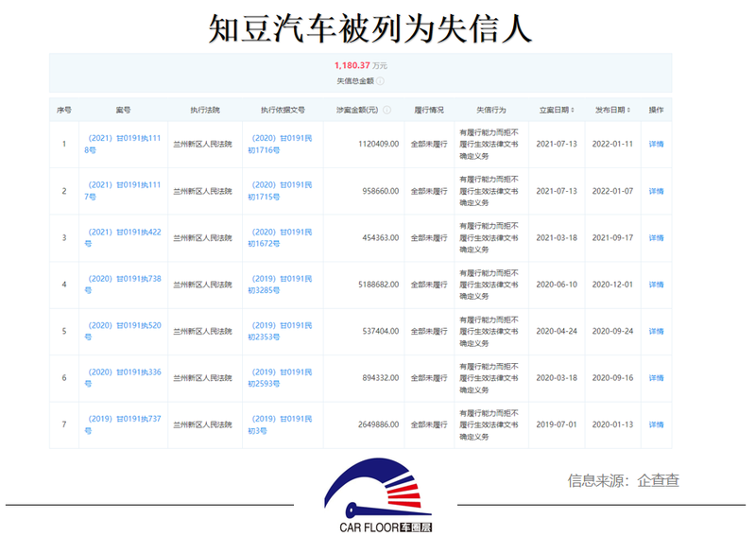Image resolution: width=756 pixels, height=536 pixels.
Task: Open document (2020)甘0191民初1715号
Action: coord(280,191)
